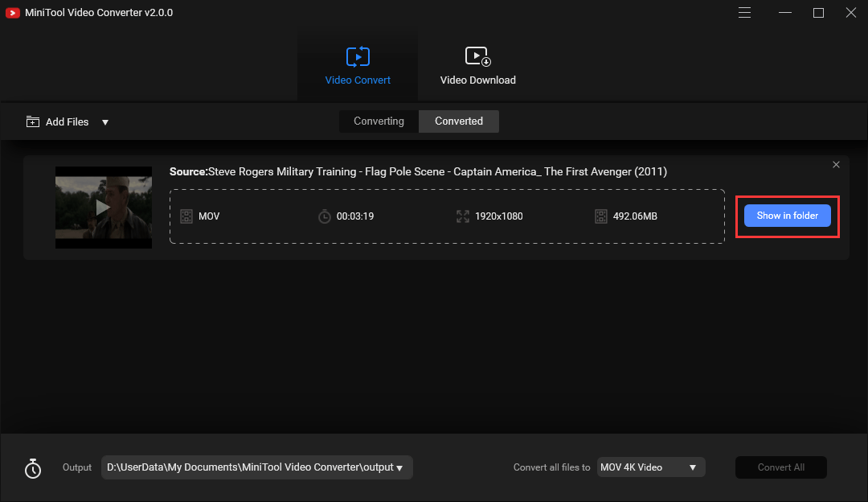Open the hamburger menu in title bar
This screenshot has width=868, height=502.
[x=744, y=13]
